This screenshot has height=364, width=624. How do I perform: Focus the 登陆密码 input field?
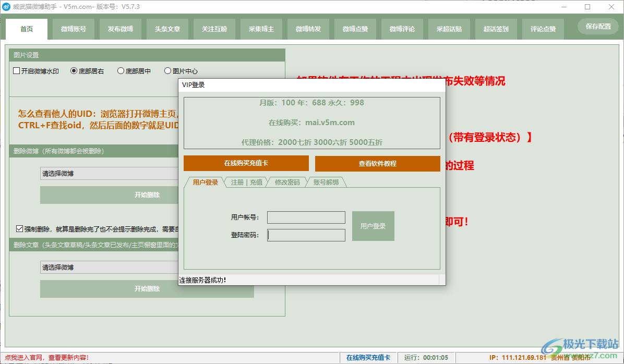click(306, 235)
